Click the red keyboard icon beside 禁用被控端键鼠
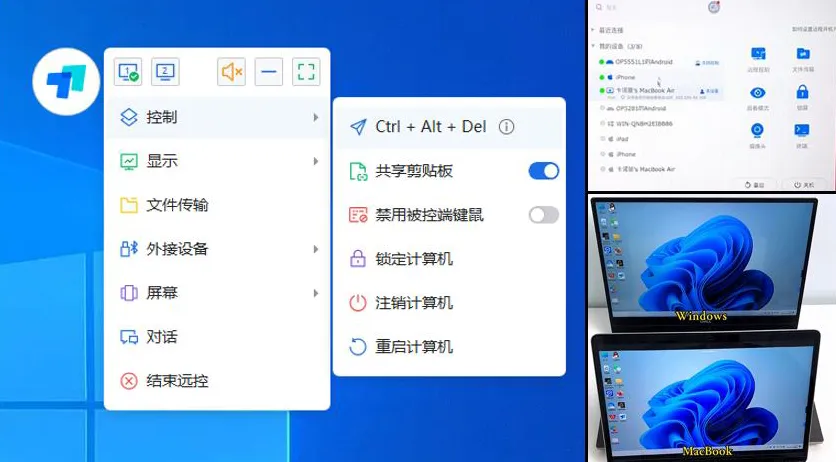This screenshot has height=462, width=836. [358, 215]
